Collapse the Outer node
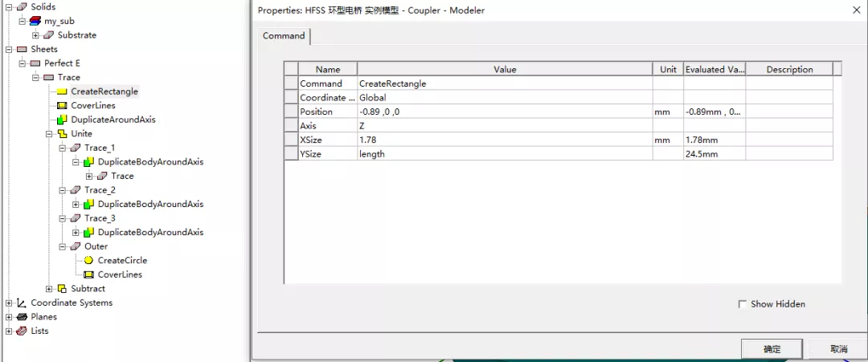This screenshot has height=362, width=868. click(62, 246)
